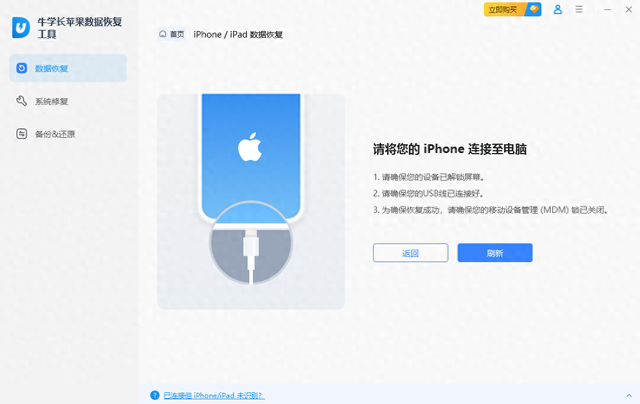
Task: Select the 数据恢复 sidebar icon
Action: (22, 68)
